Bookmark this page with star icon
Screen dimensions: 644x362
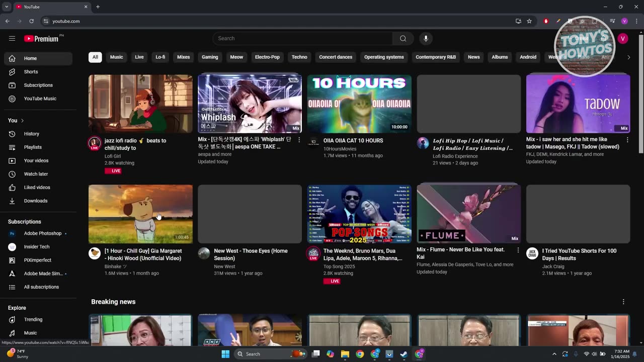point(529,21)
